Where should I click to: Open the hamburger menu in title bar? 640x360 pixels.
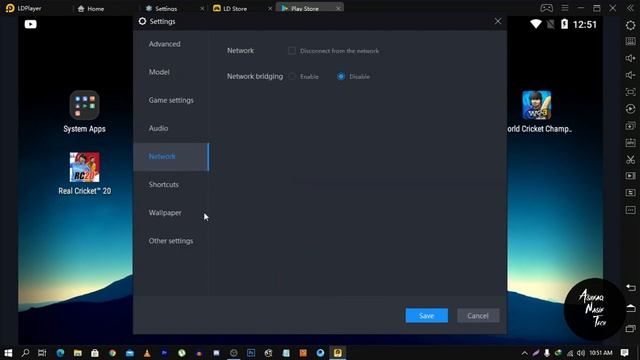[564, 8]
